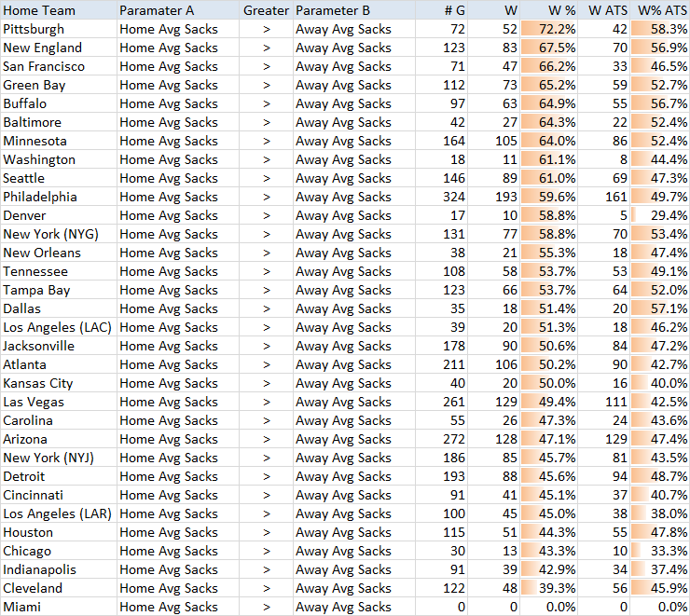The image size is (690, 616).
Task: Click the greater-than sign in Buffalo row
Action: pos(267,103)
